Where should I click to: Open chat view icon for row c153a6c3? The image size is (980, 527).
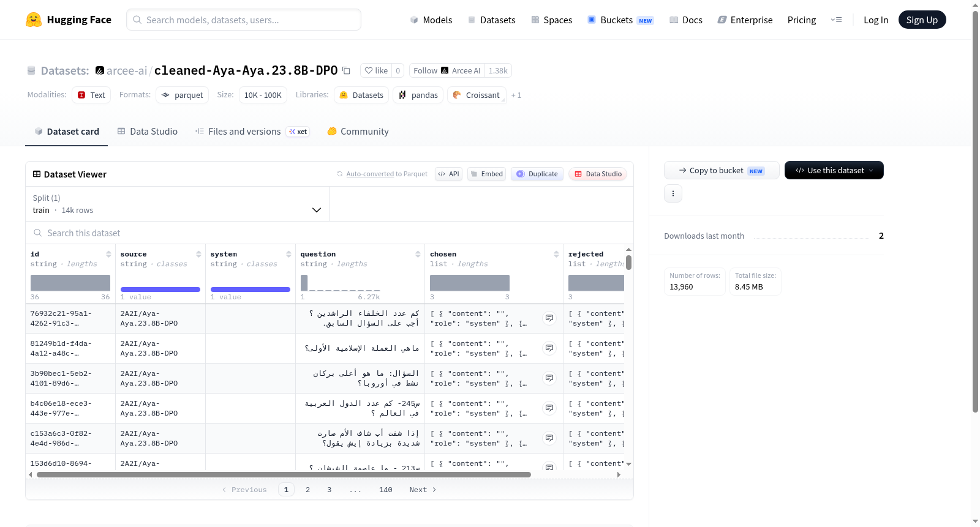(x=549, y=438)
